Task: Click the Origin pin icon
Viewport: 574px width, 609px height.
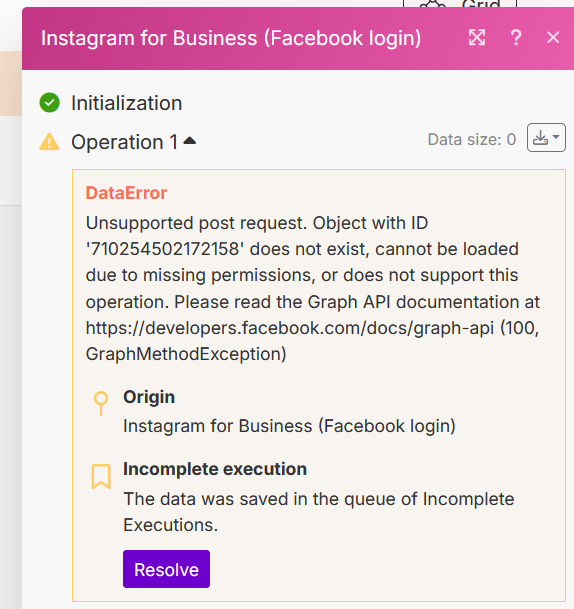Action: point(101,403)
